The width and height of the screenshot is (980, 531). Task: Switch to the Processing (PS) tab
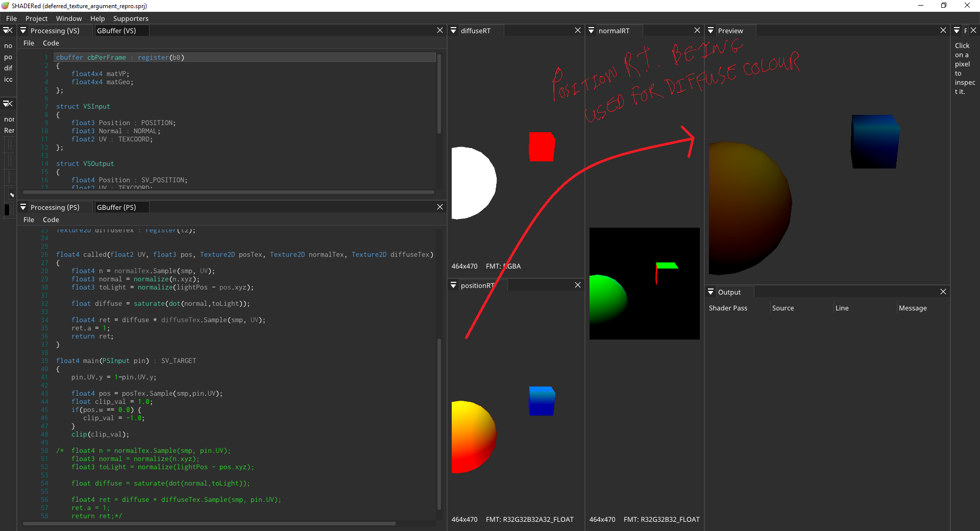click(55, 207)
